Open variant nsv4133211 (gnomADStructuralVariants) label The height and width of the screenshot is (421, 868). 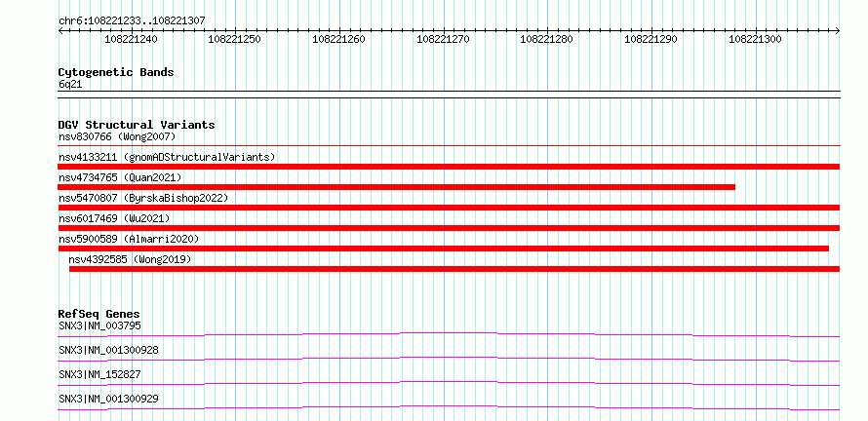pyautogui.click(x=167, y=157)
